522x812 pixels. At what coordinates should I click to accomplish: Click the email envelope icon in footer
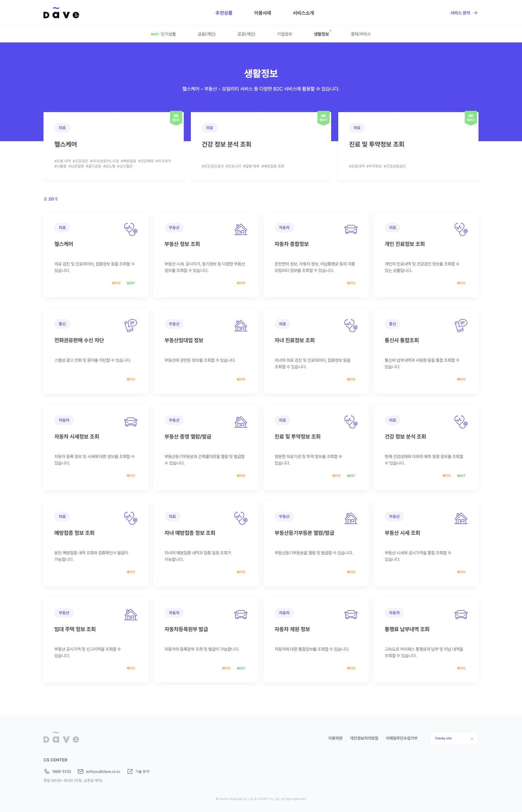point(81,771)
